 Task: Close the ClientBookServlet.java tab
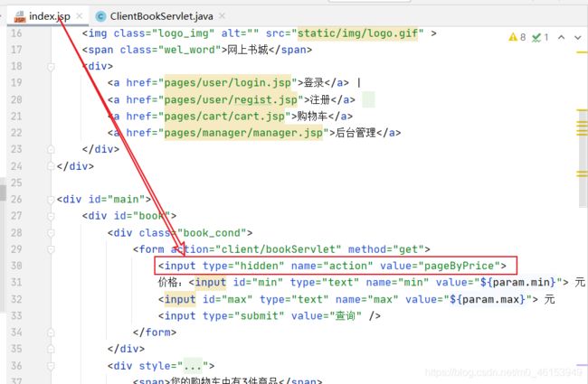pos(222,16)
